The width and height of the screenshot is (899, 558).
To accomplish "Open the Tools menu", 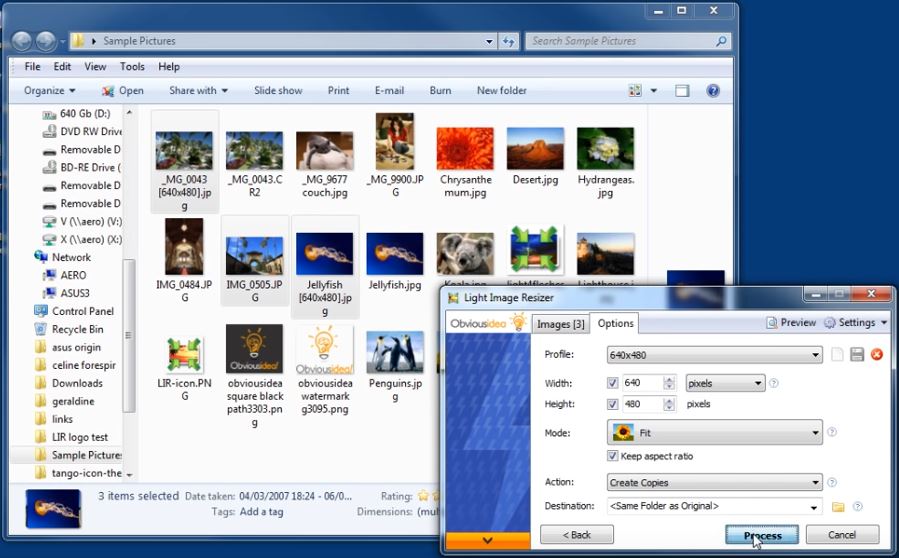I will [x=132, y=67].
